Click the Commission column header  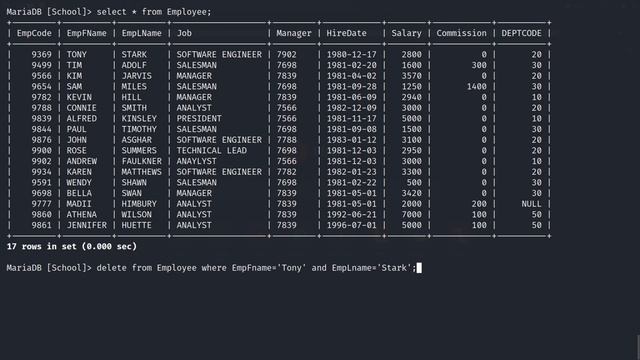pos(462,33)
